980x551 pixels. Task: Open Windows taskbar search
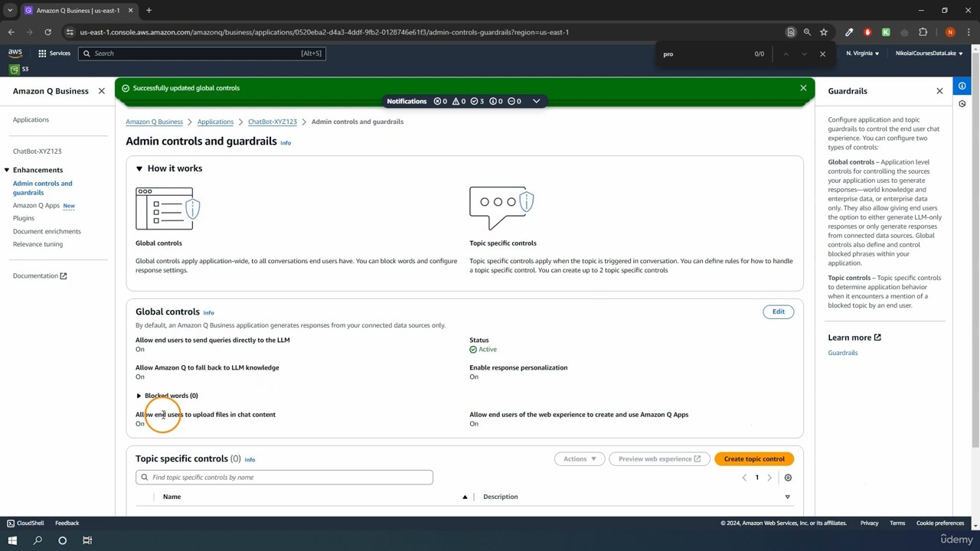(x=38, y=540)
